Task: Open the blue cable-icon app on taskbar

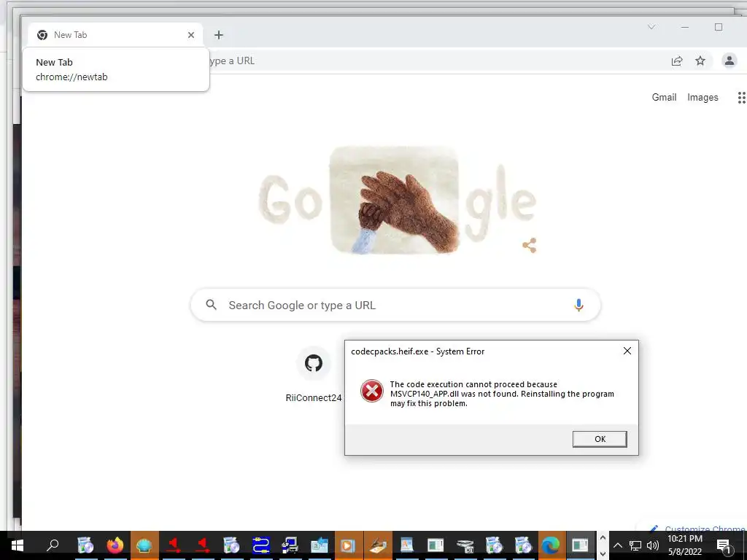Action: click(260, 545)
